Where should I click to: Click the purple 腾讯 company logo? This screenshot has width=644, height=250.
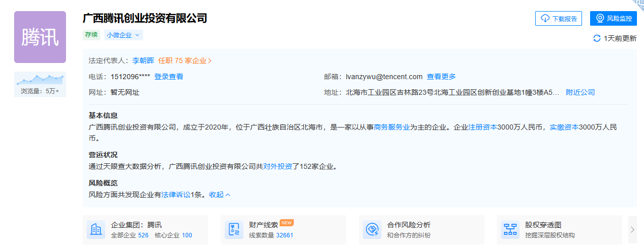[40, 37]
